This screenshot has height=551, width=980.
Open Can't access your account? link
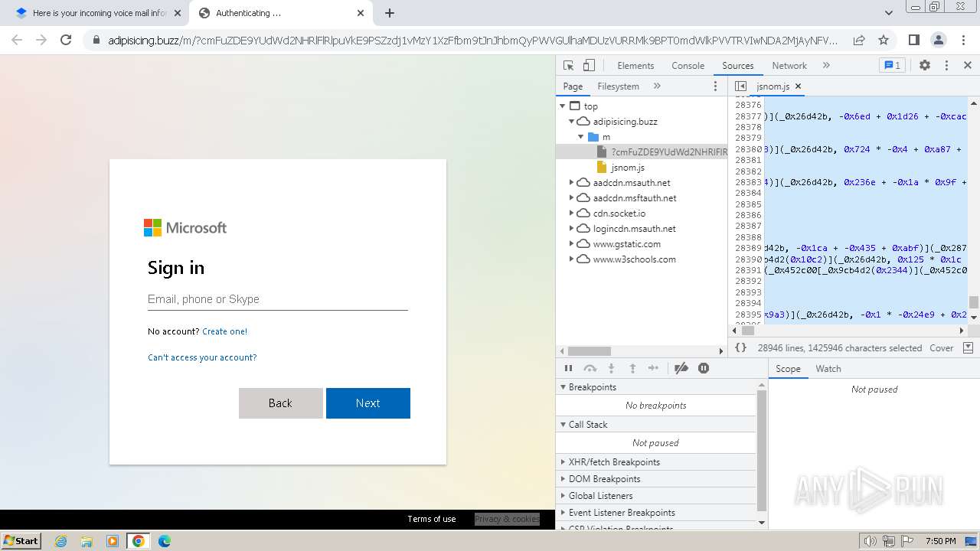pyautogui.click(x=202, y=357)
